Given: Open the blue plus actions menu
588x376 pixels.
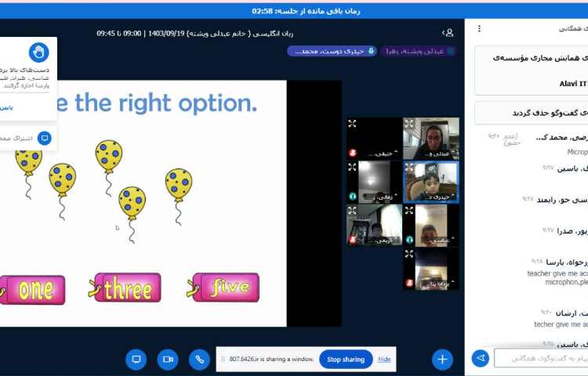Looking at the screenshot, I should (443, 359).
